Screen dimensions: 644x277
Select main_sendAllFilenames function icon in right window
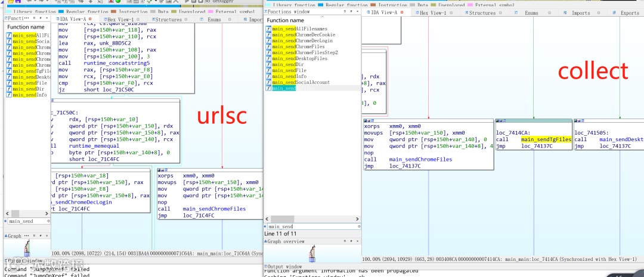click(268, 29)
